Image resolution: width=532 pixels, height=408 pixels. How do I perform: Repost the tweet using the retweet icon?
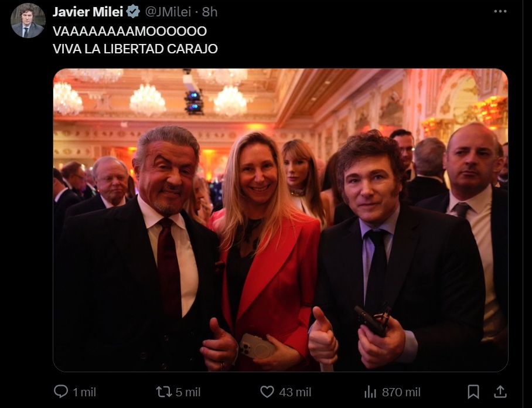pos(164,392)
